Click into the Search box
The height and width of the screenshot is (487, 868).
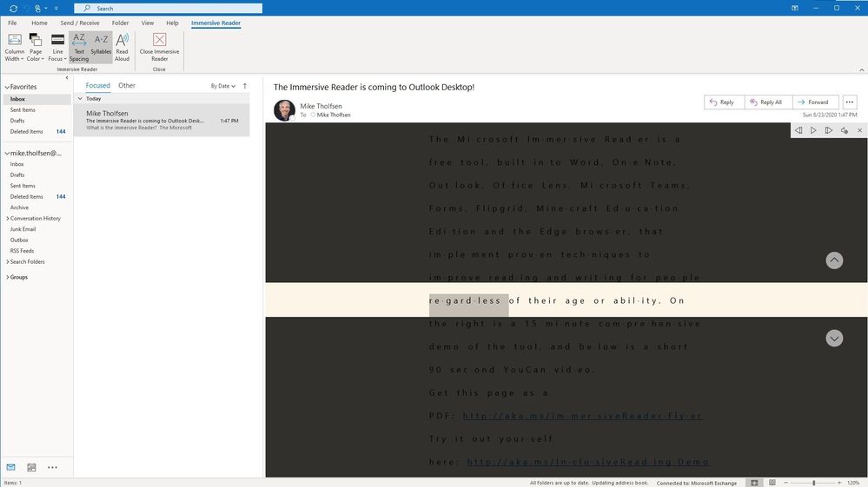169,9
